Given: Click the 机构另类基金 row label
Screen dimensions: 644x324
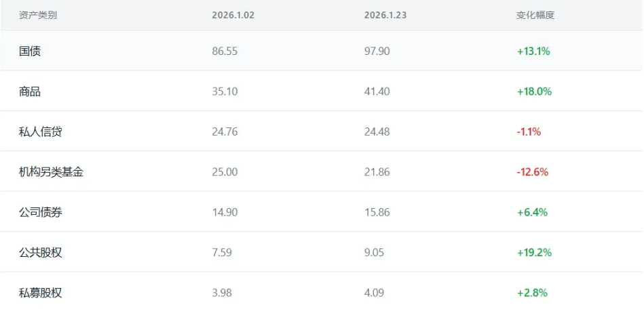Looking at the screenshot, I should pos(52,172).
